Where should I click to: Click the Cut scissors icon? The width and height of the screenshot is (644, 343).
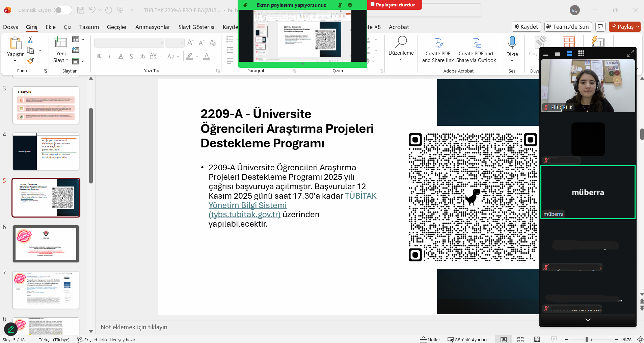click(x=30, y=40)
